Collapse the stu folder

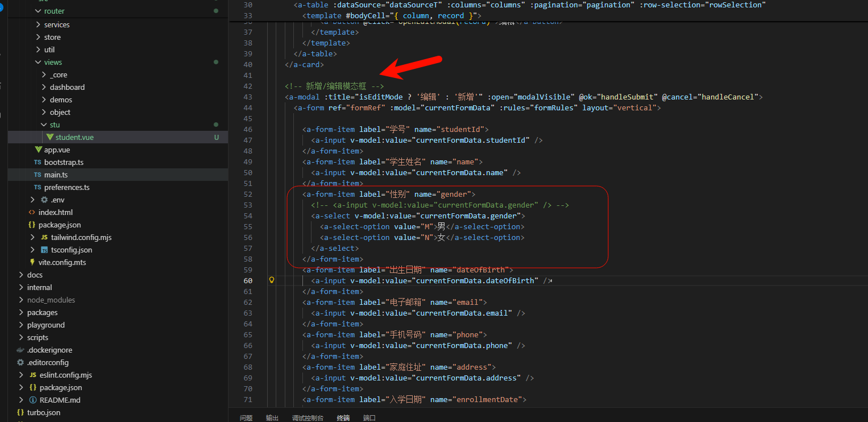pyautogui.click(x=44, y=125)
